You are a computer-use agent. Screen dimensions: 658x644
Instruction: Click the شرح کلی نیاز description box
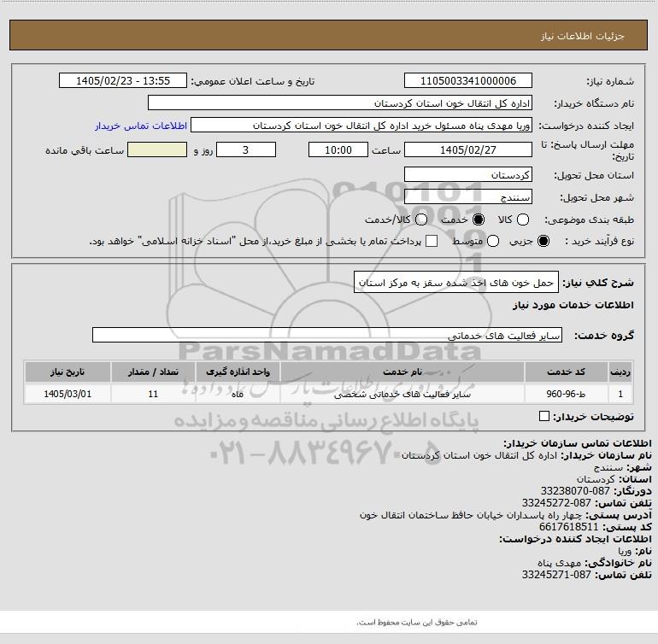pos(456,283)
